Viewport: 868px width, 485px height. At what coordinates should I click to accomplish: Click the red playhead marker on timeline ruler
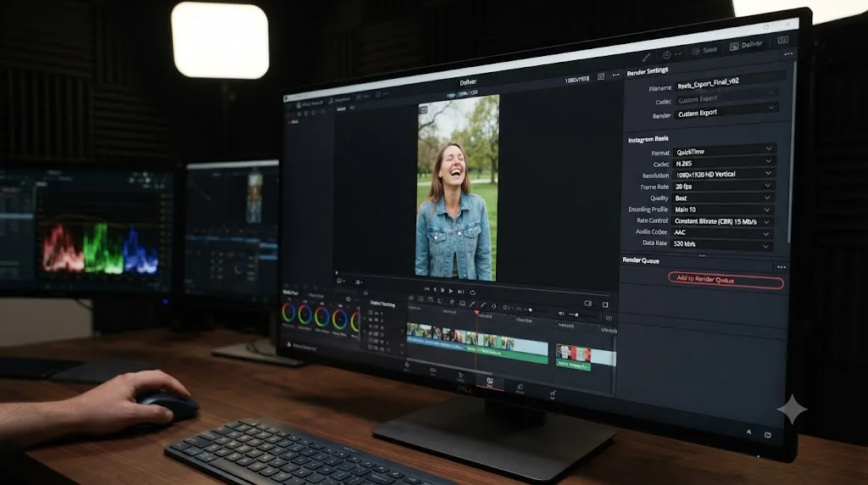tap(476, 313)
